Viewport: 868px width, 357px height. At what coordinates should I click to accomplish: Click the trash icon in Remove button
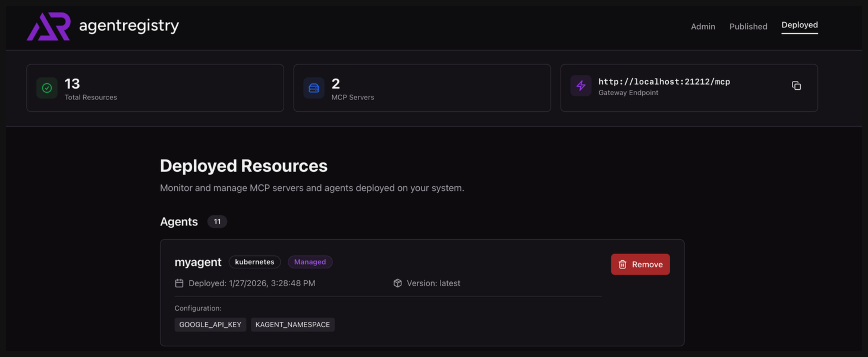[622, 265]
